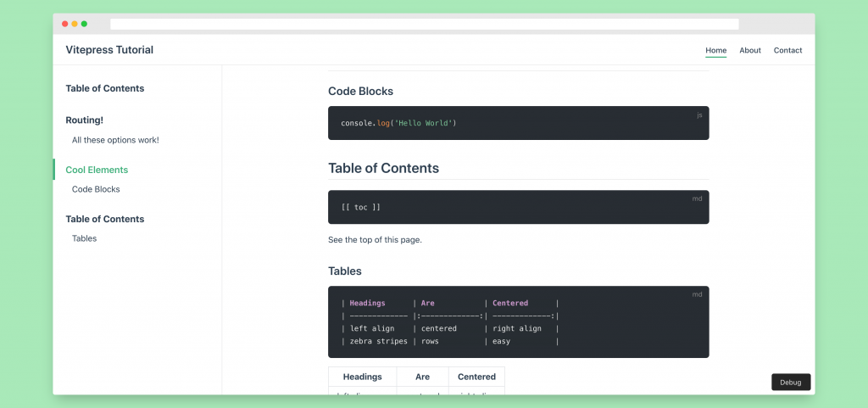The width and height of the screenshot is (868, 408).
Task: Click the console.log code block
Action: (518, 123)
